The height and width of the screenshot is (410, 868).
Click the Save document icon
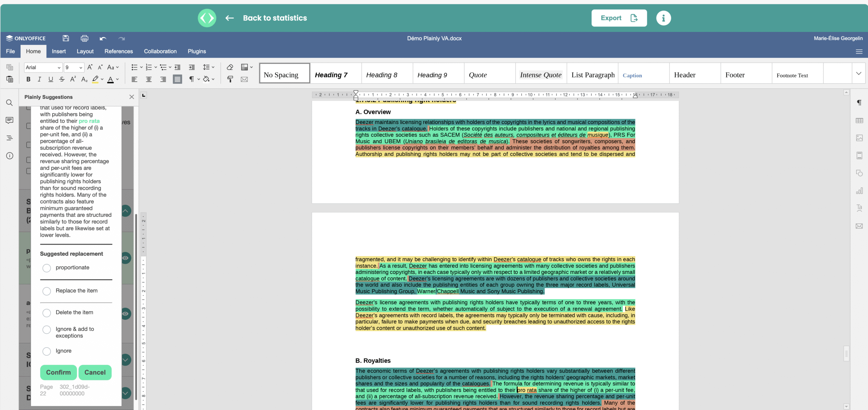pyautogui.click(x=66, y=38)
